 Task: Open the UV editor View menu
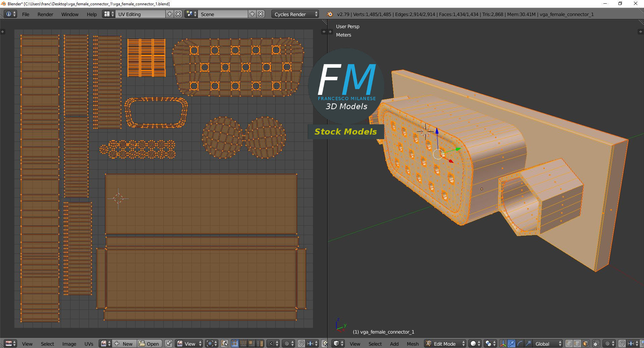tap(27, 344)
